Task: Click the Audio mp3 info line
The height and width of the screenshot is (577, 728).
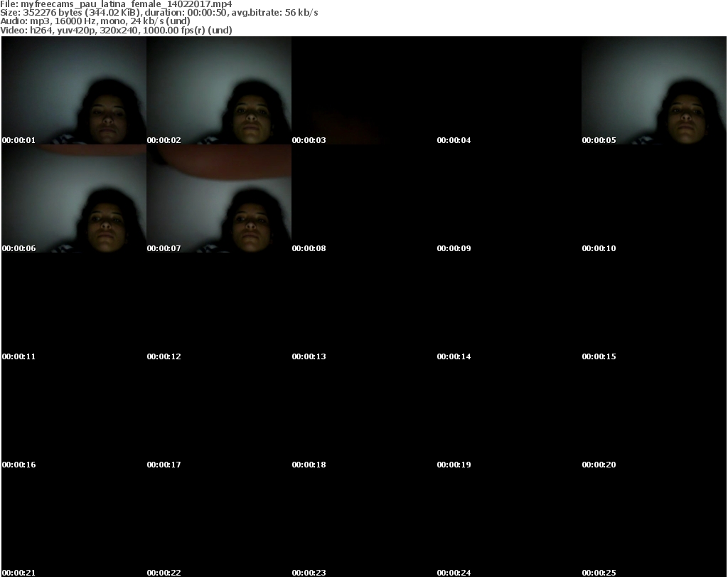Action: [x=95, y=21]
